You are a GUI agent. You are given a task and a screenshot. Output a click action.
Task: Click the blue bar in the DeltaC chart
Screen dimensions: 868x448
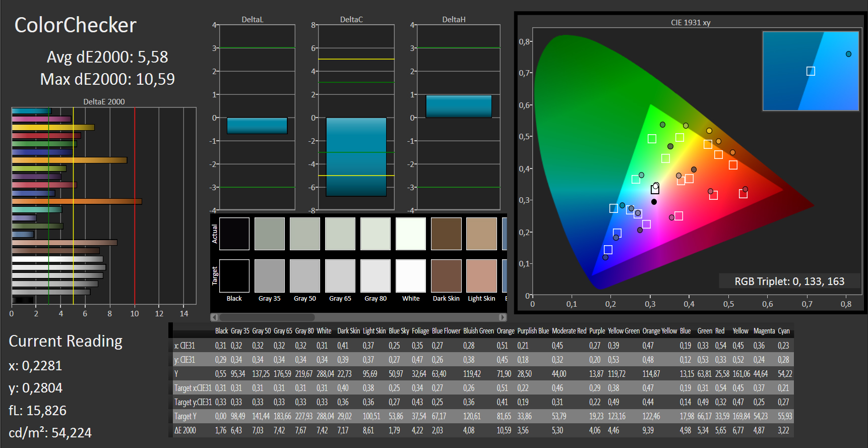tap(356, 157)
